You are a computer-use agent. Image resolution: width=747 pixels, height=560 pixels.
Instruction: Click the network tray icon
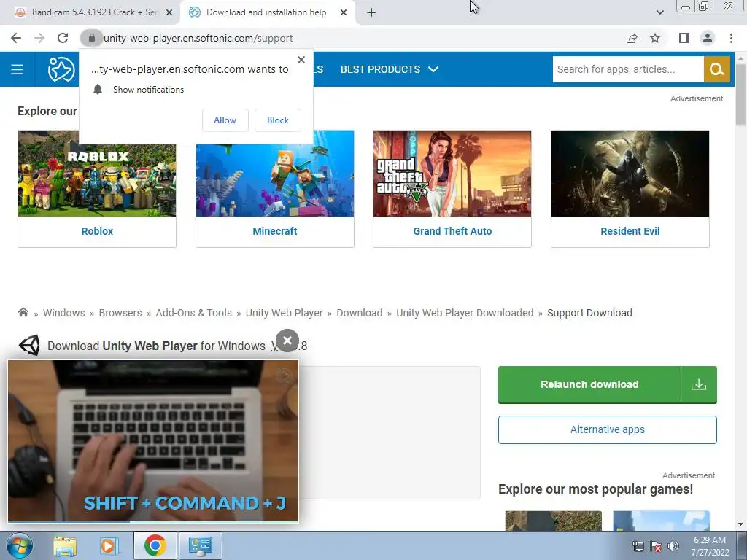coord(638,546)
